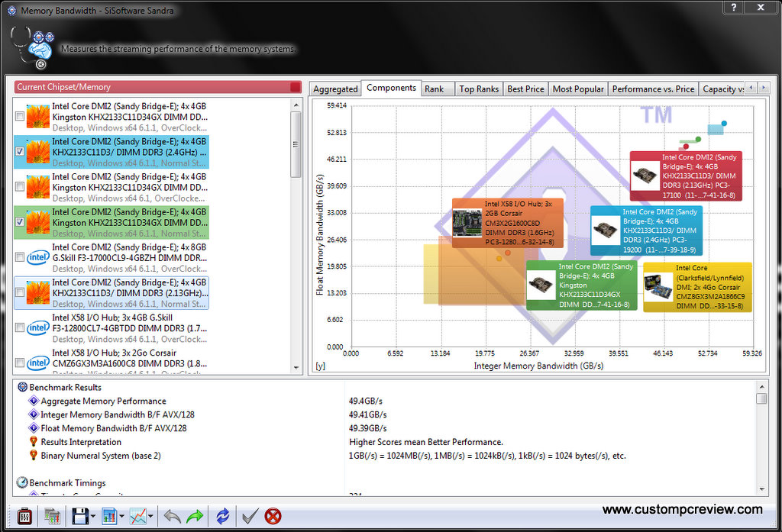Click the Intel logo beside G.Skill F3-17000CL9 entry

pyautogui.click(x=38, y=257)
